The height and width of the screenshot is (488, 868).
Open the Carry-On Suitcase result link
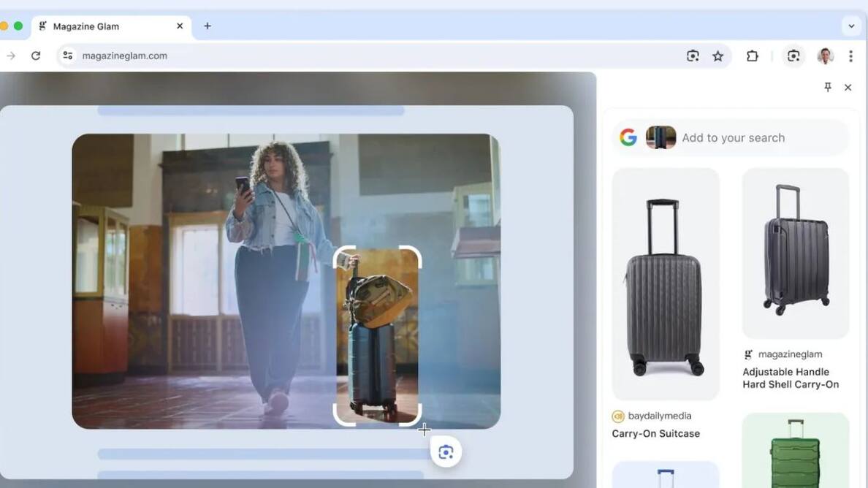click(655, 433)
